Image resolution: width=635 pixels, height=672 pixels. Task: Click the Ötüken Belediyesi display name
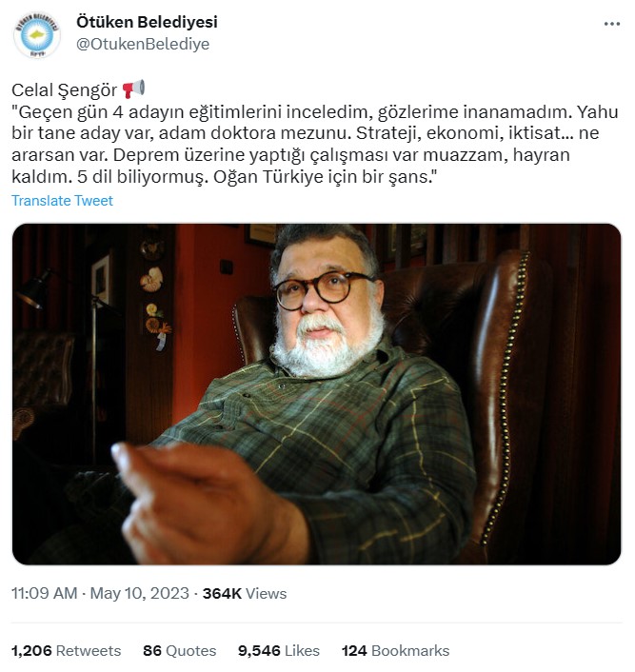click(147, 22)
